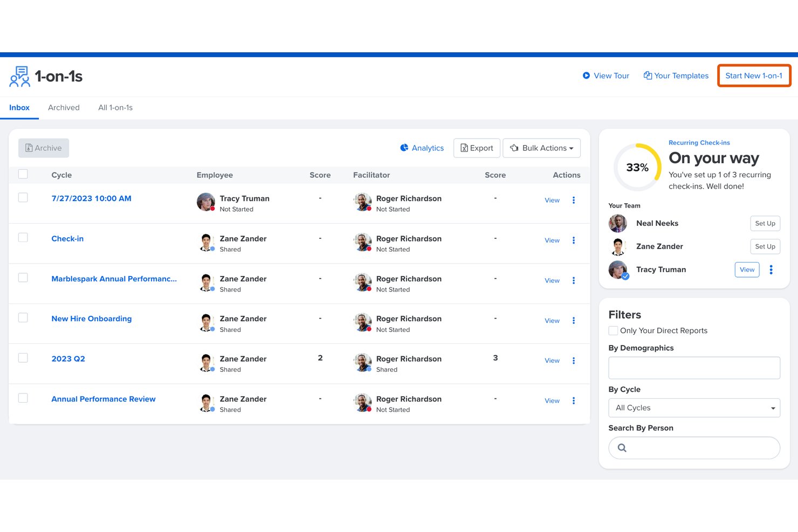Click Roger Richardson's avatar in the 2023 Q2 row
The height and width of the screenshot is (532, 798).
click(362, 363)
